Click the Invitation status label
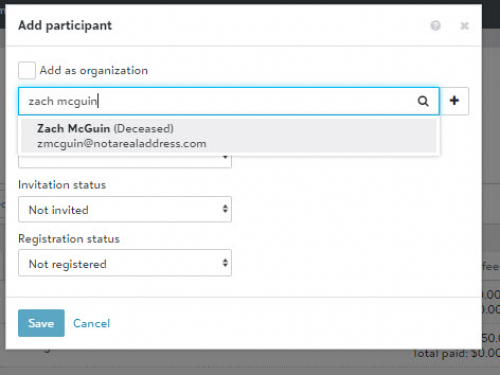Screen dimensions: 500x375 pyautogui.click(x=62, y=185)
